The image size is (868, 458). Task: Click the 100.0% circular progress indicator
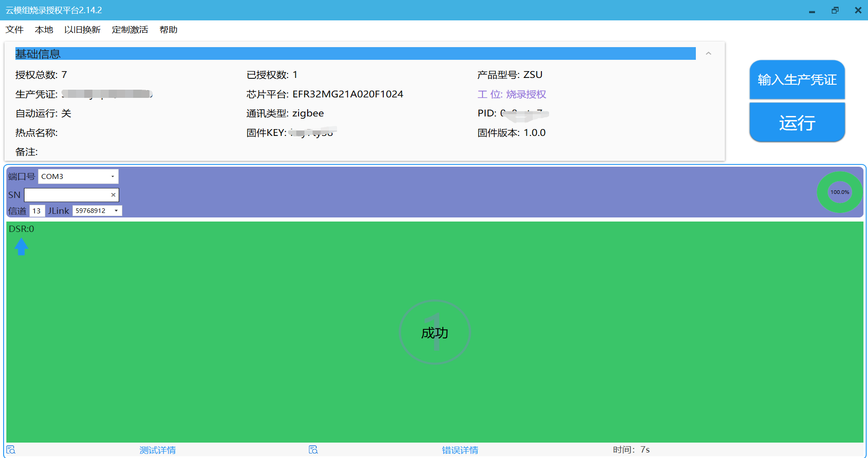(x=839, y=192)
